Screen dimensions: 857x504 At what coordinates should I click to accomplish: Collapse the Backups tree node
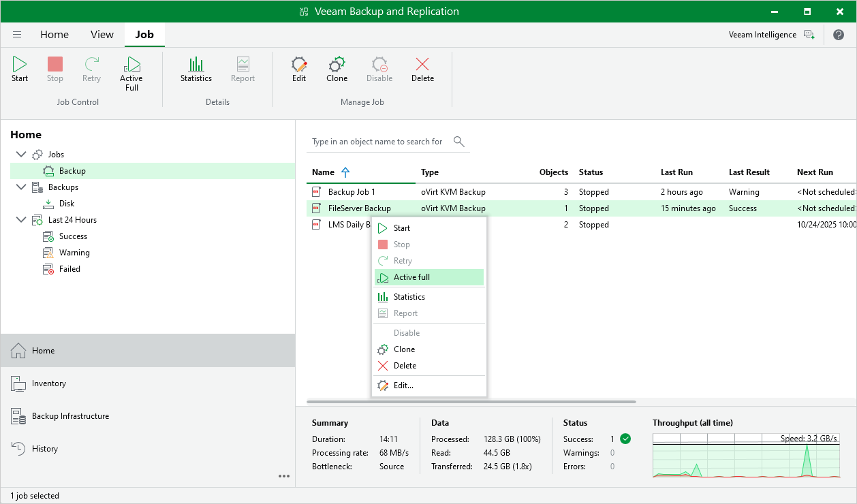(20, 187)
